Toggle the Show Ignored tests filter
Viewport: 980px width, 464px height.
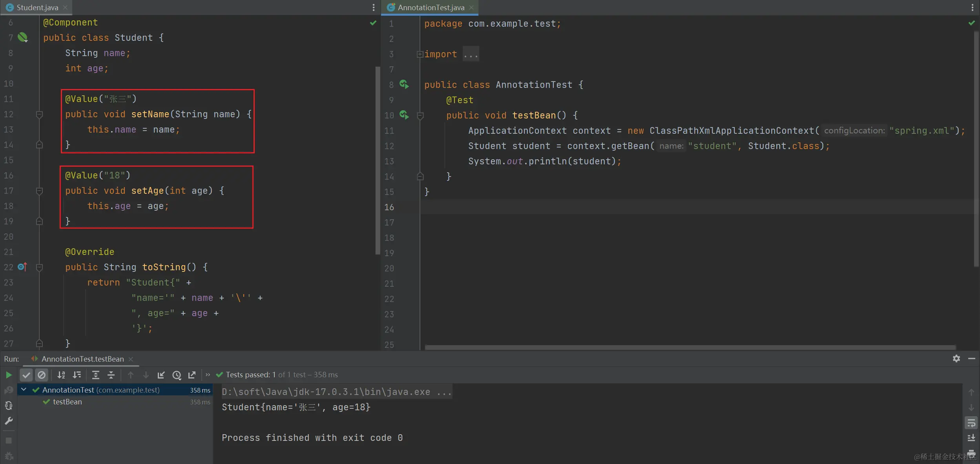pos(42,375)
